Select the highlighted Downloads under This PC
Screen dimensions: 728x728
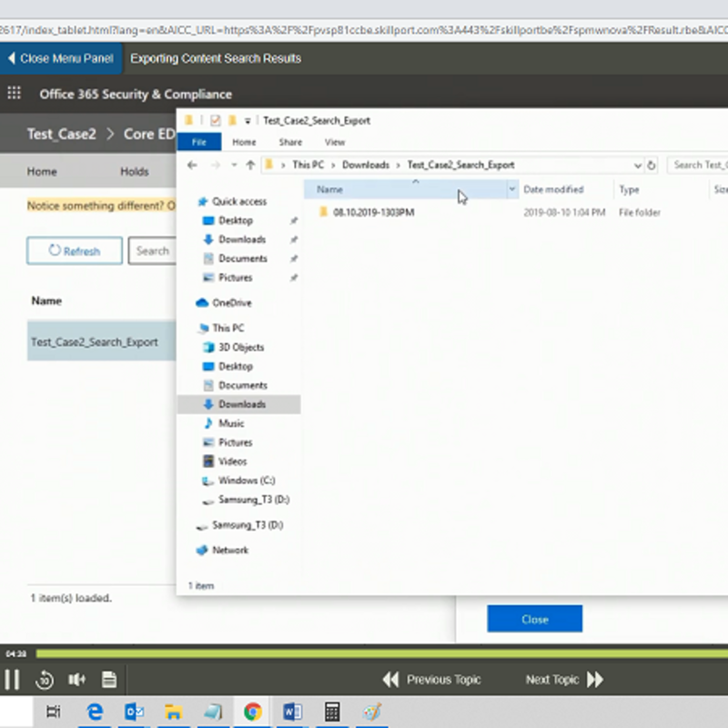pyautogui.click(x=239, y=404)
